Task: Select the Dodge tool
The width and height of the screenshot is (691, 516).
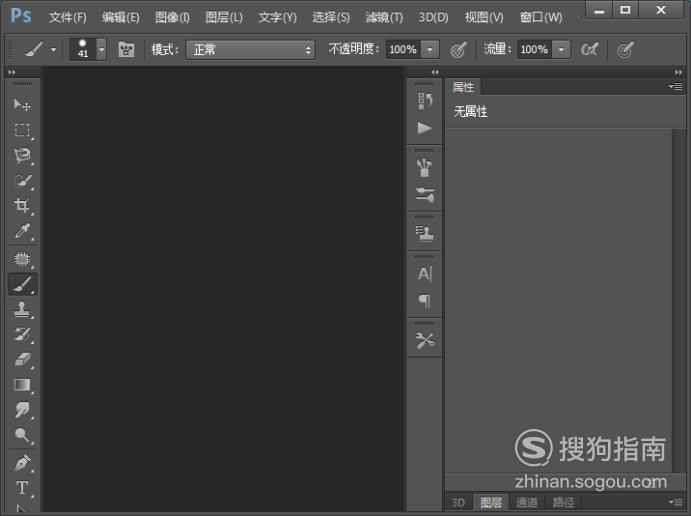Action: pos(22,435)
